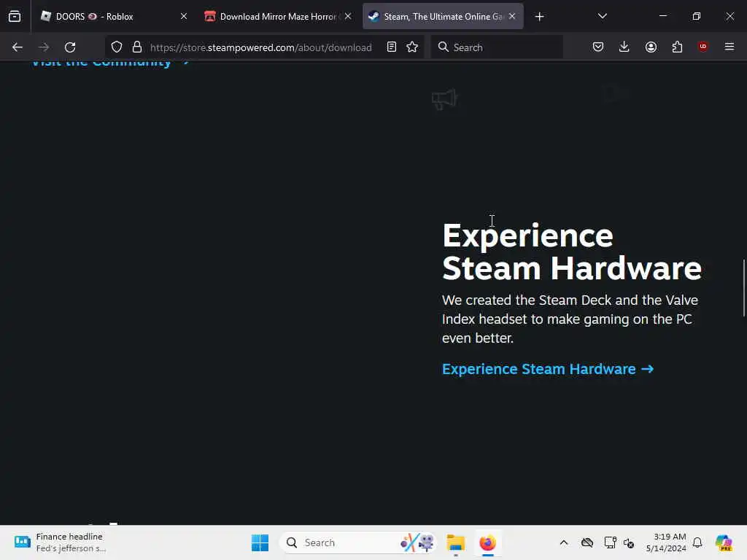Open Firefox account menu
Image resolution: width=747 pixels, height=560 pixels.
point(651,47)
